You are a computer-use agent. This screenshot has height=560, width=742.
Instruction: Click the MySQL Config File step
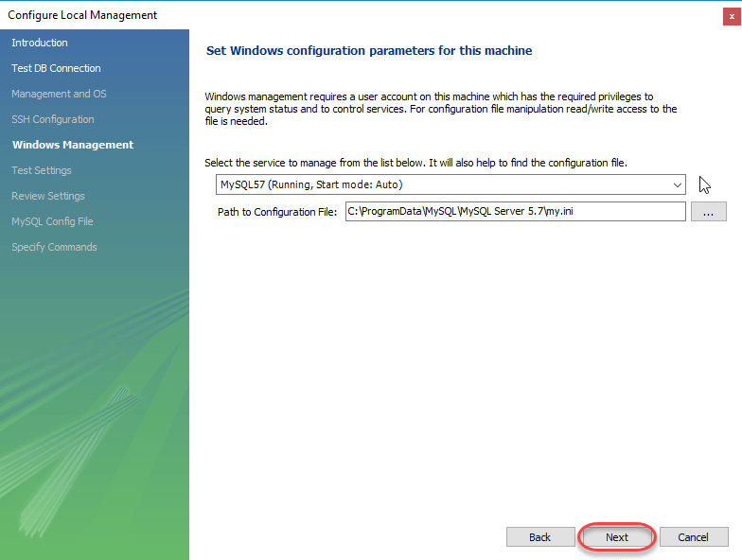coord(52,221)
